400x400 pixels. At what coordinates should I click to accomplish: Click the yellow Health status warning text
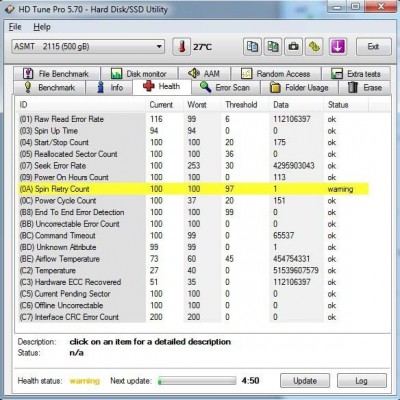tap(85, 381)
